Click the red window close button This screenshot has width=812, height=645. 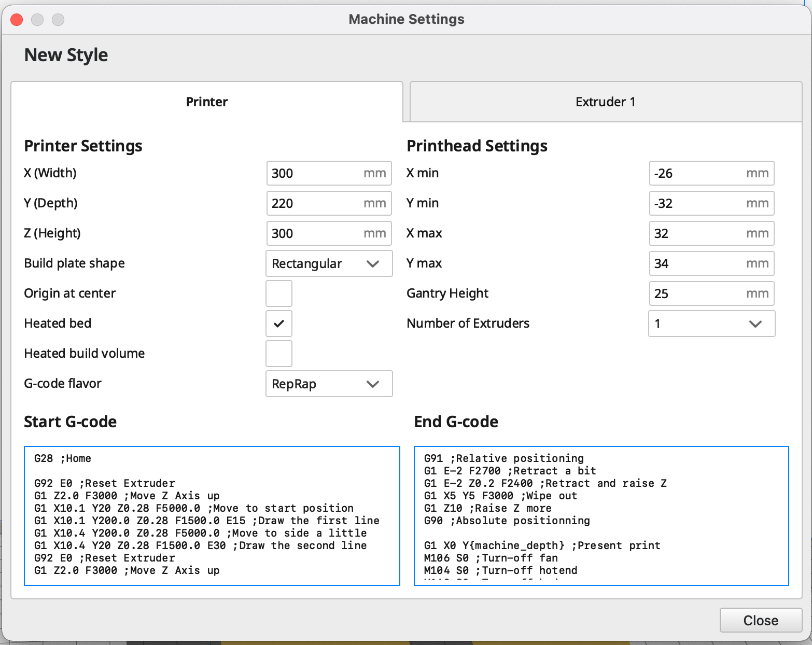click(x=17, y=20)
